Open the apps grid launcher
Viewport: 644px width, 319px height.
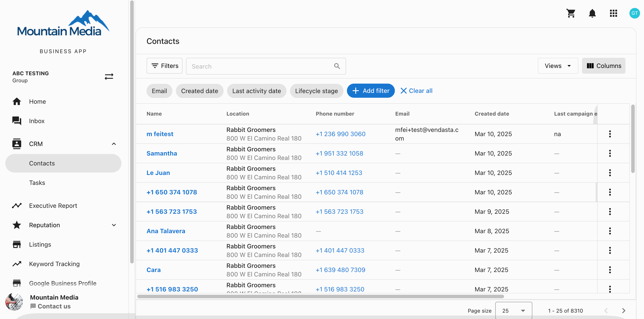[x=613, y=13]
